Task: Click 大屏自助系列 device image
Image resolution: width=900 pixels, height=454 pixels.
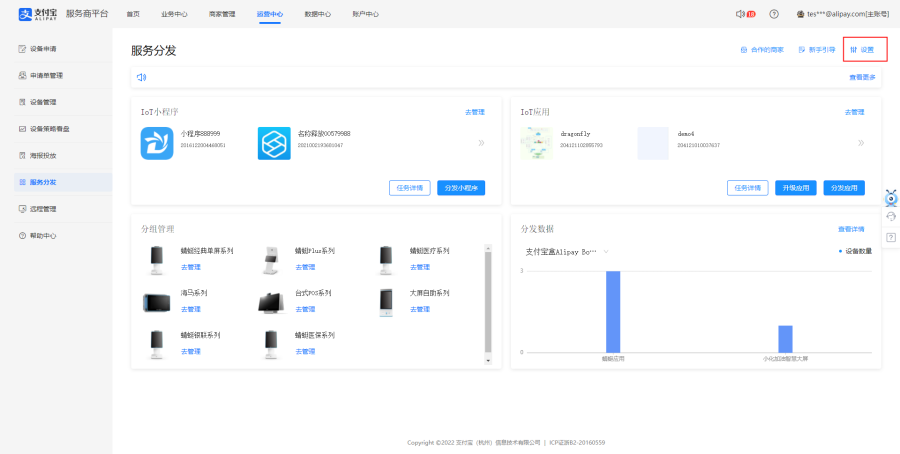Action: pos(386,302)
